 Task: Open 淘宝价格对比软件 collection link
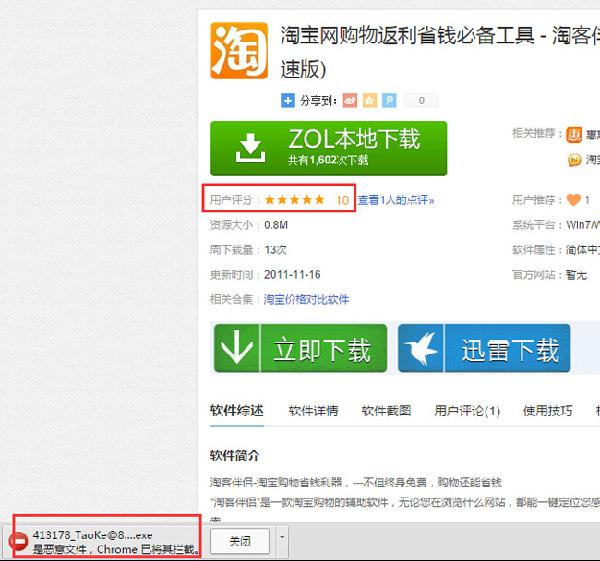pos(306,299)
